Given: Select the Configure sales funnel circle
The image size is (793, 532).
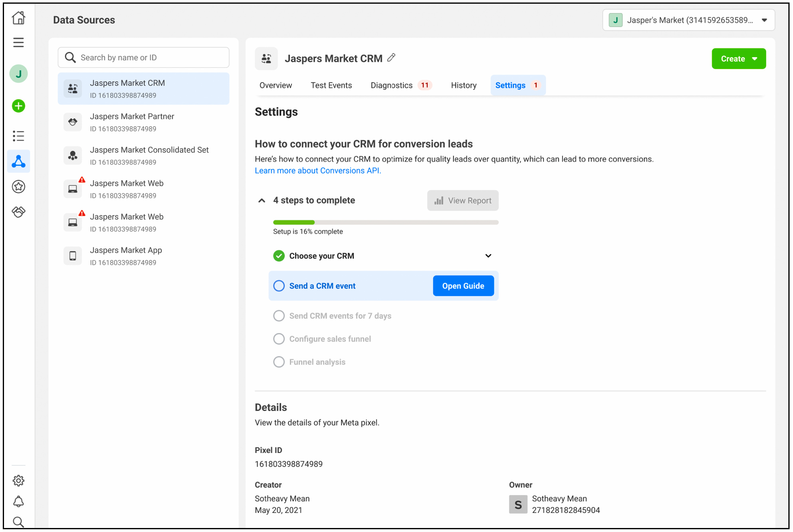Looking at the screenshot, I should (x=279, y=339).
